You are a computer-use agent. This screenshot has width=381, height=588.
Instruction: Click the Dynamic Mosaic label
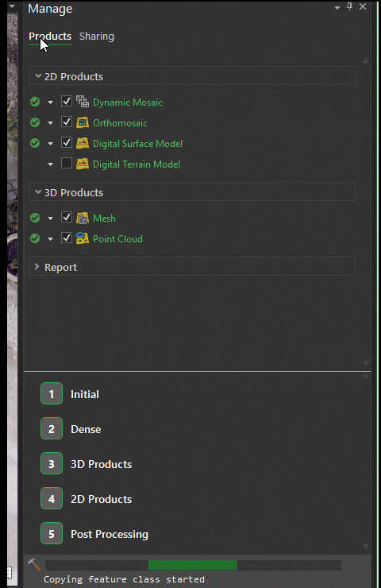(x=128, y=103)
